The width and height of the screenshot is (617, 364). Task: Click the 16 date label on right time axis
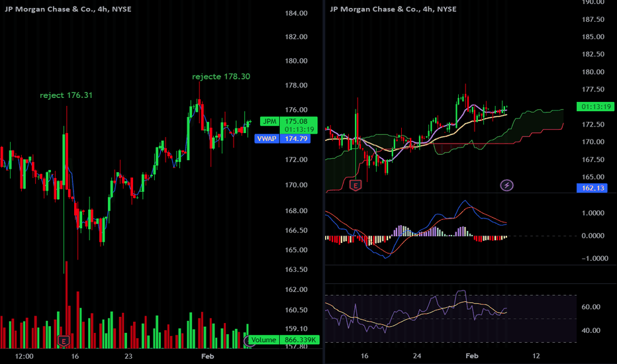[364, 356]
